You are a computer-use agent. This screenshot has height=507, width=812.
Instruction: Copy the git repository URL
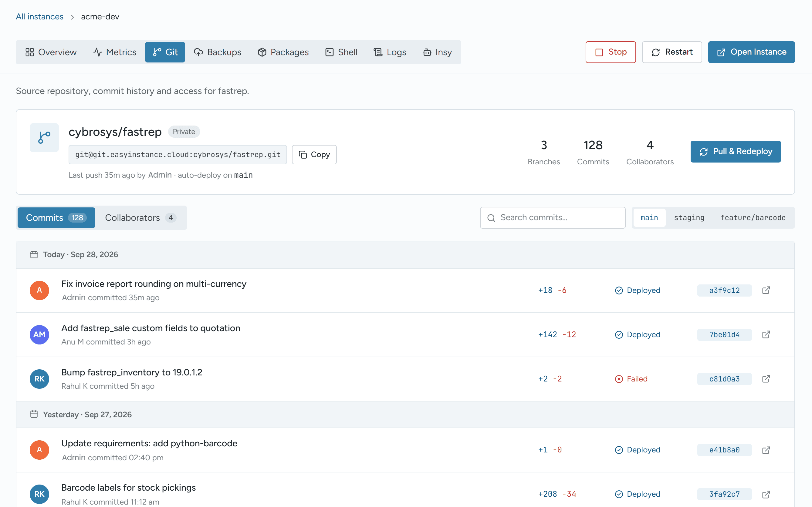click(x=314, y=155)
